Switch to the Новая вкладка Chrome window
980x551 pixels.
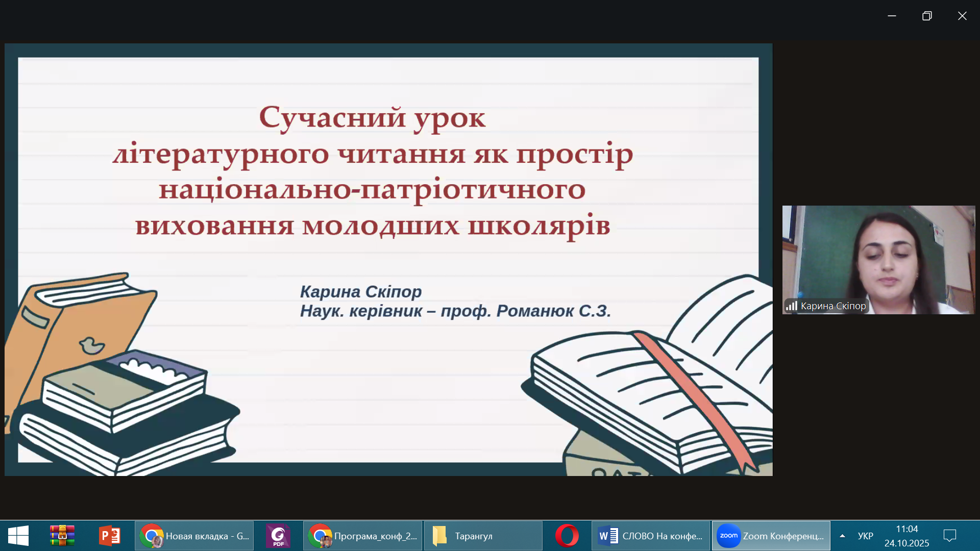(x=194, y=536)
